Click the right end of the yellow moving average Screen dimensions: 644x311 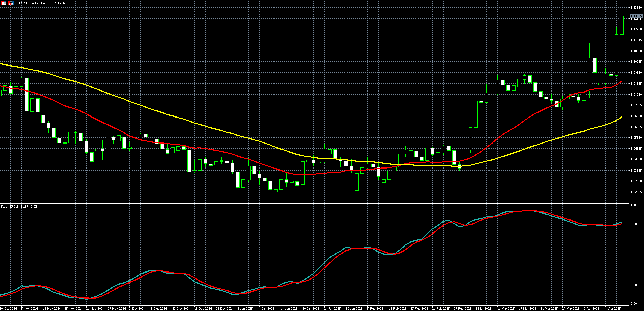coord(621,117)
